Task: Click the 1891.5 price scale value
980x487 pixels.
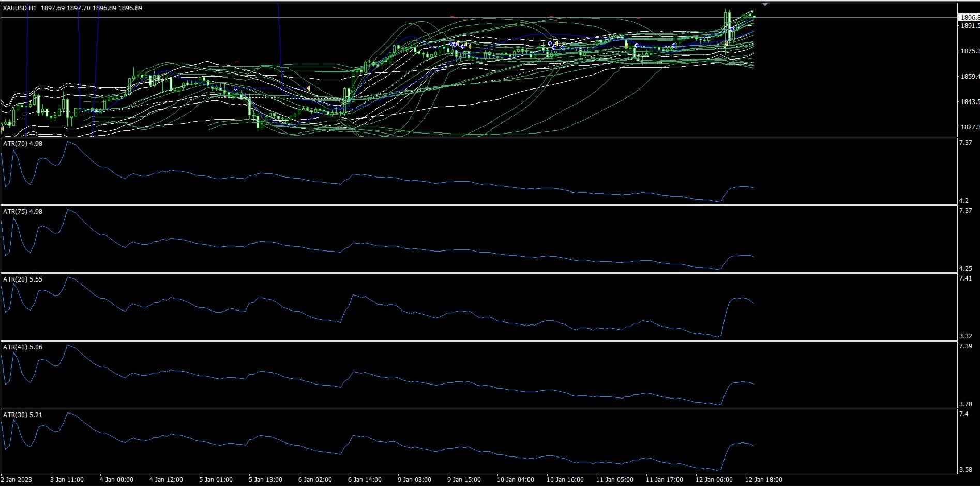Action: pyautogui.click(x=970, y=25)
